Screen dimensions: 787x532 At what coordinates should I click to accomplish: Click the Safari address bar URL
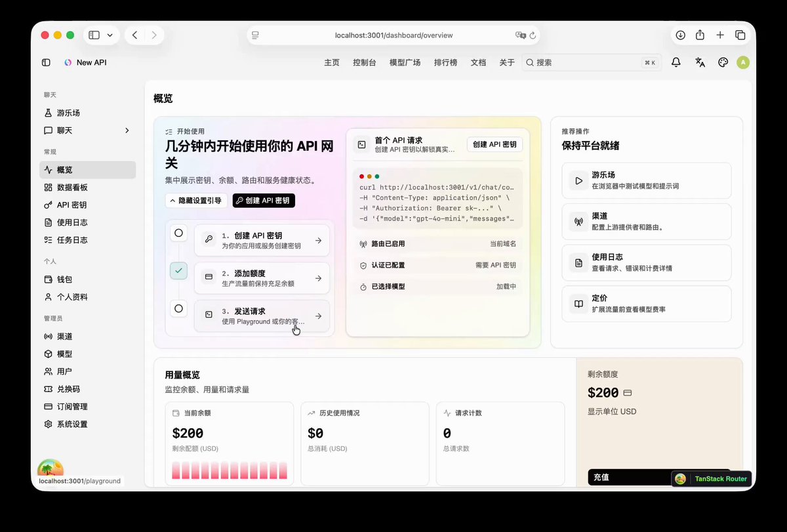(393, 35)
